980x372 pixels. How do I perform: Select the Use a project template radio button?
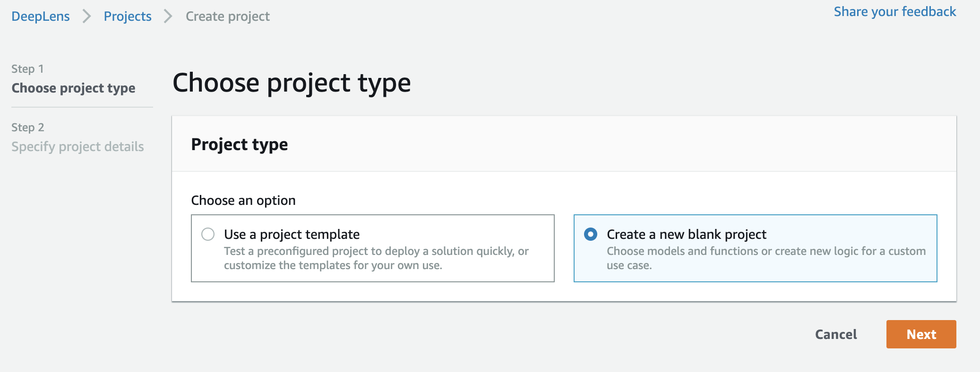208,234
